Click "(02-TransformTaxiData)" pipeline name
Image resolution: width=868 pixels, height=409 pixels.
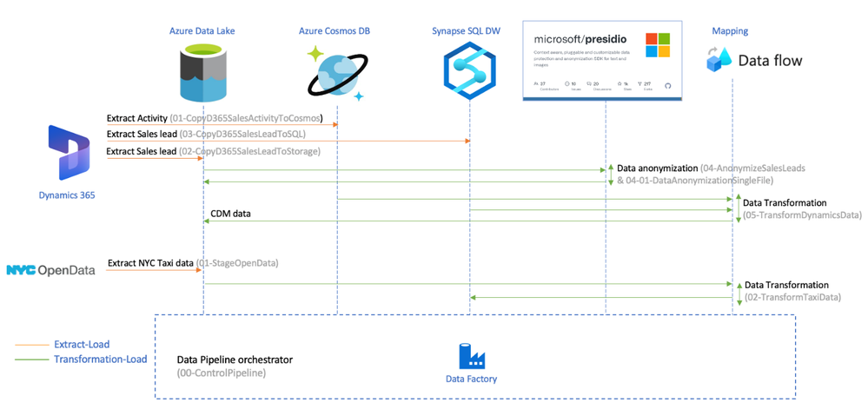point(793,297)
